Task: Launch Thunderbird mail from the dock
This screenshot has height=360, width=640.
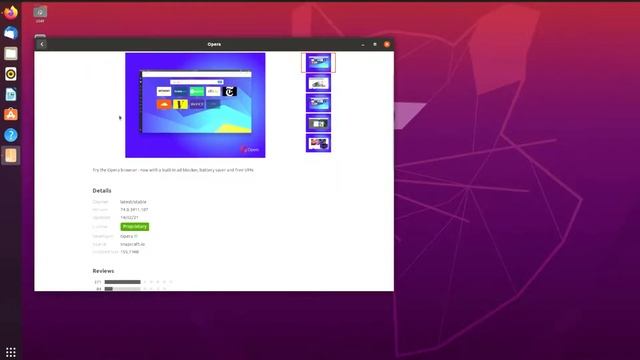Action: point(11,33)
